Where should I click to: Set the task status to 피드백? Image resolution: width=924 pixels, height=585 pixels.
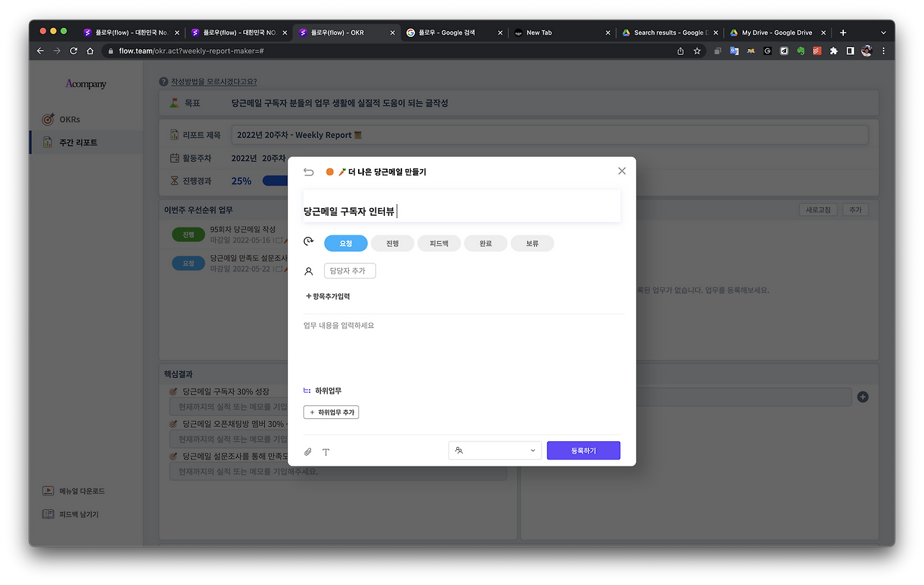coord(439,243)
